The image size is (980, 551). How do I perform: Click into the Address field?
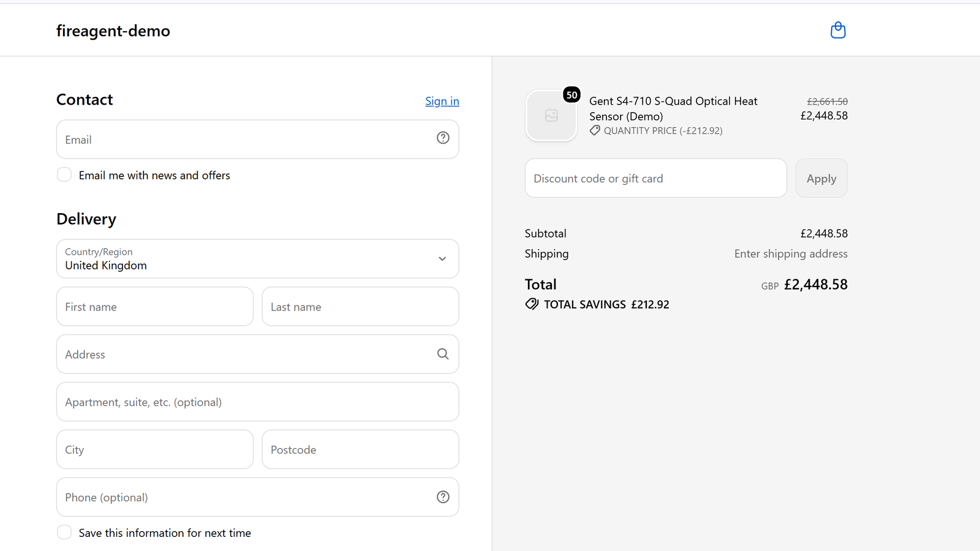pyautogui.click(x=258, y=354)
